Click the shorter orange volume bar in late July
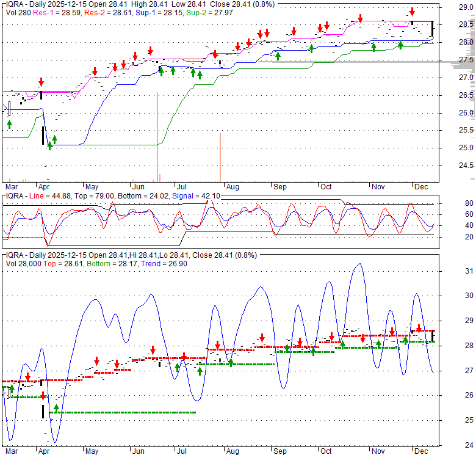This screenshot has width=476, height=455. click(220, 156)
